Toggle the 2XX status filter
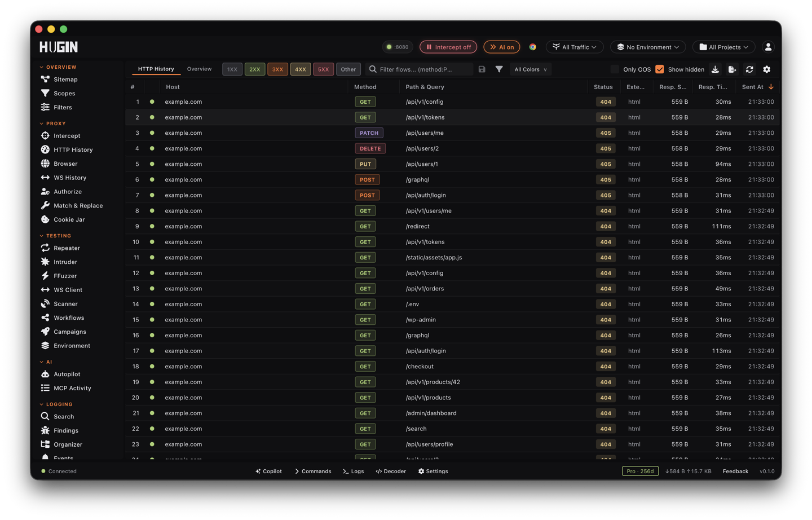Image resolution: width=812 pixels, height=520 pixels. click(255, 69)
